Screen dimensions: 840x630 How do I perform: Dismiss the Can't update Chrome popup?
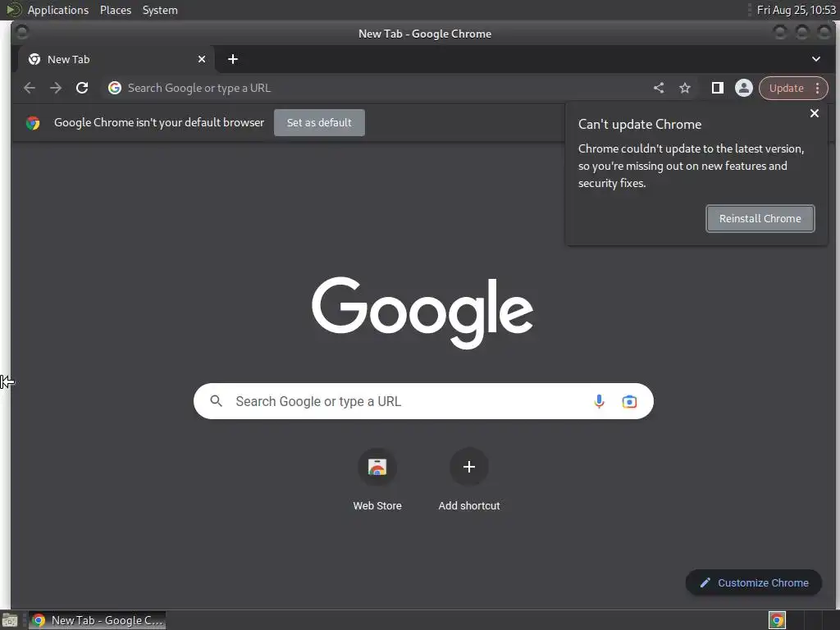815,113
